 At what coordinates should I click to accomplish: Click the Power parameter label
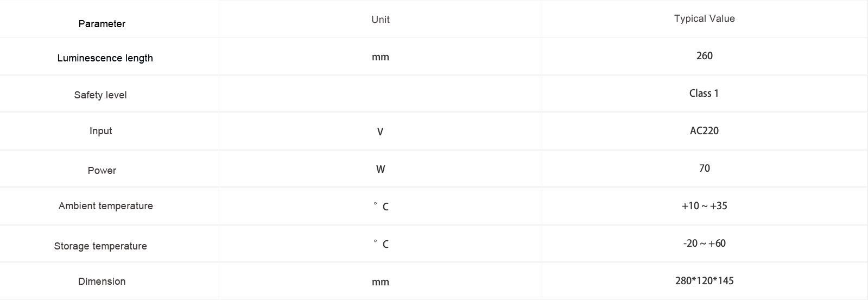pos(102,171)
